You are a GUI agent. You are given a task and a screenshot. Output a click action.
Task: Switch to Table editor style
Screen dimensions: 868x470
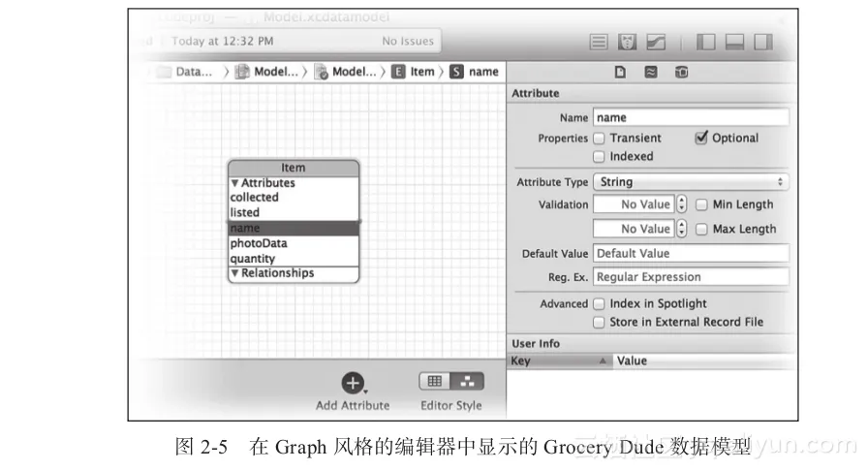435,381
